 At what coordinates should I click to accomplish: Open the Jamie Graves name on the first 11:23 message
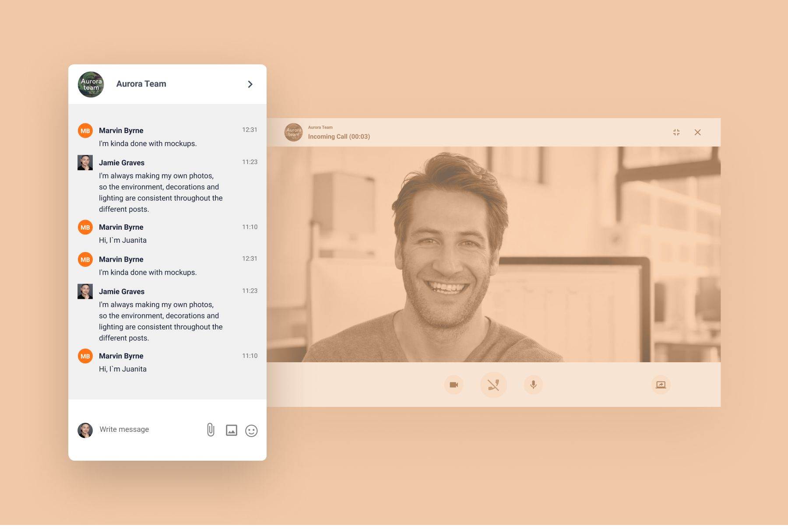coord(122,163)
